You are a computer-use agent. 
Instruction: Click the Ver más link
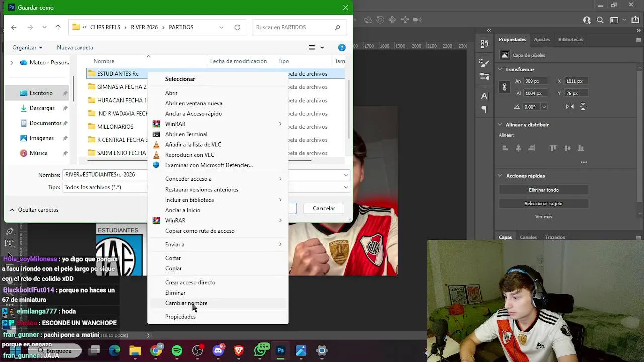(x=544, y=217)
